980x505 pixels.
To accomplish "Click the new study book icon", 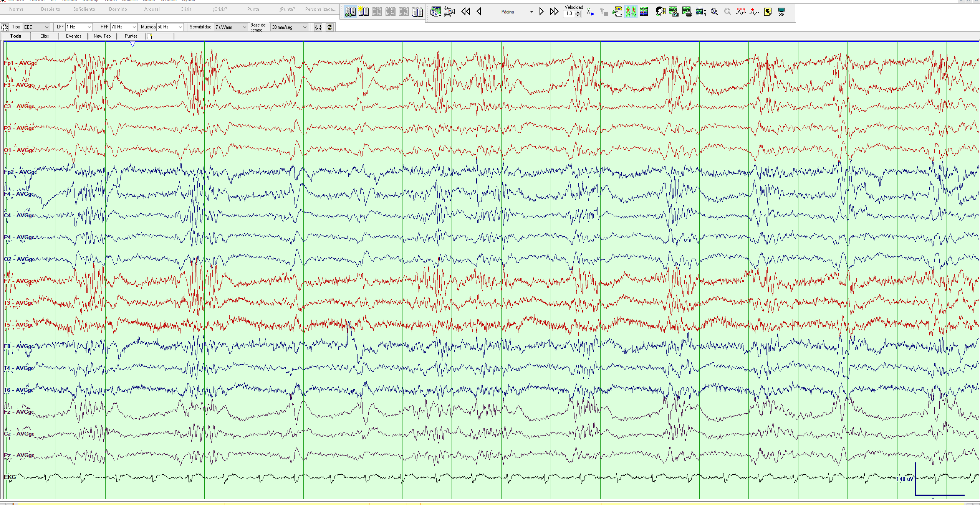I will pyautogui.click(x=364, y=12).
